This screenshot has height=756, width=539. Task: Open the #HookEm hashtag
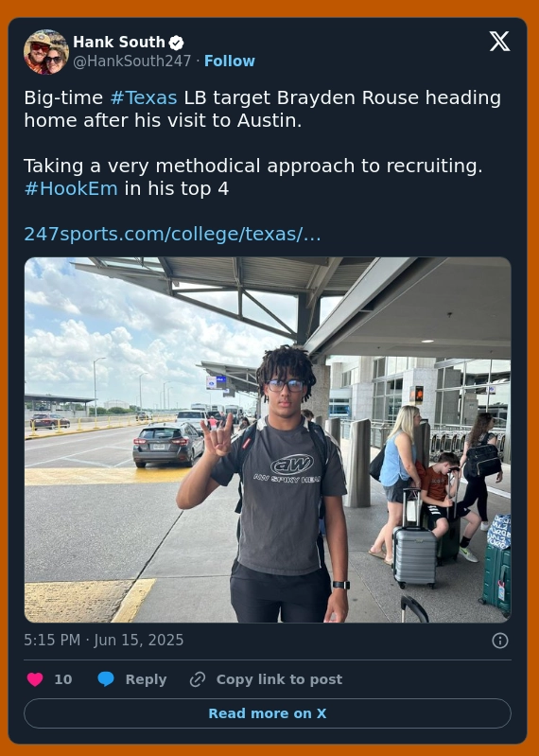click(71, 188)
